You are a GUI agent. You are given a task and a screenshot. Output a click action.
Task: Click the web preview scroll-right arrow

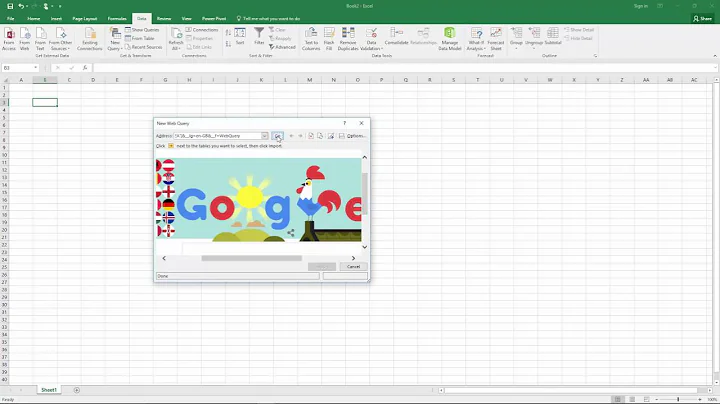(x=353, y=258)
